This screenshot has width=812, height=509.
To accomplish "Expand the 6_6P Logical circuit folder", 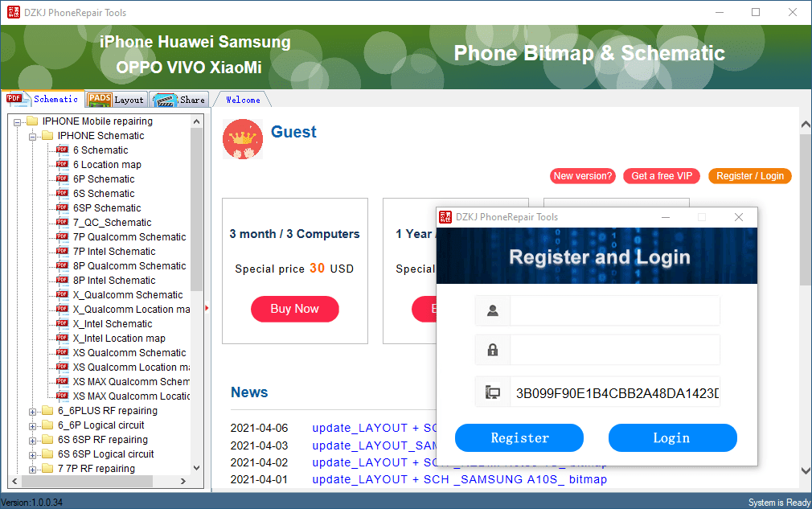I will click(x=33, y=427).
